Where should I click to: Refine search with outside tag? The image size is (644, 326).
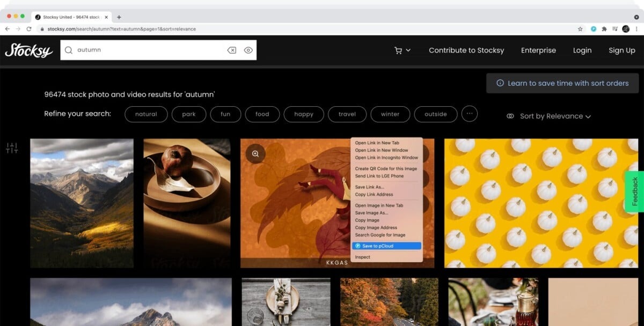(436, 114)
